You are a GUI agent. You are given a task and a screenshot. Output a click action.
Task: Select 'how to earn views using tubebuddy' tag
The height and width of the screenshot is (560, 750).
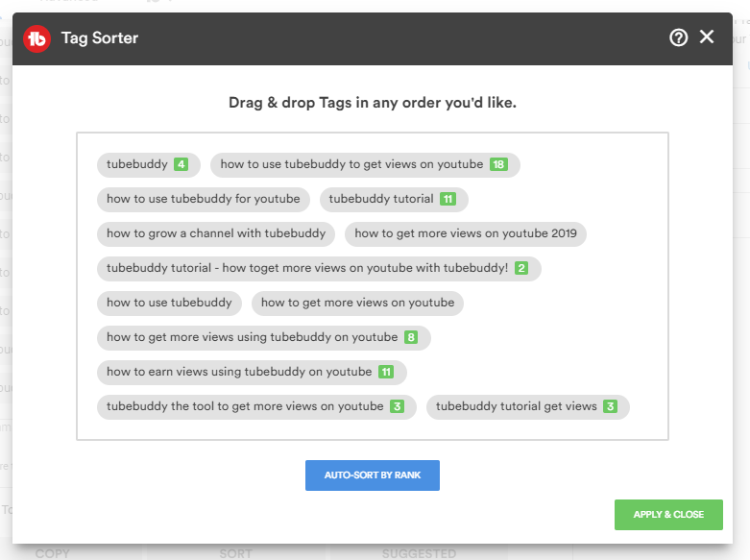tap(239, 372)
